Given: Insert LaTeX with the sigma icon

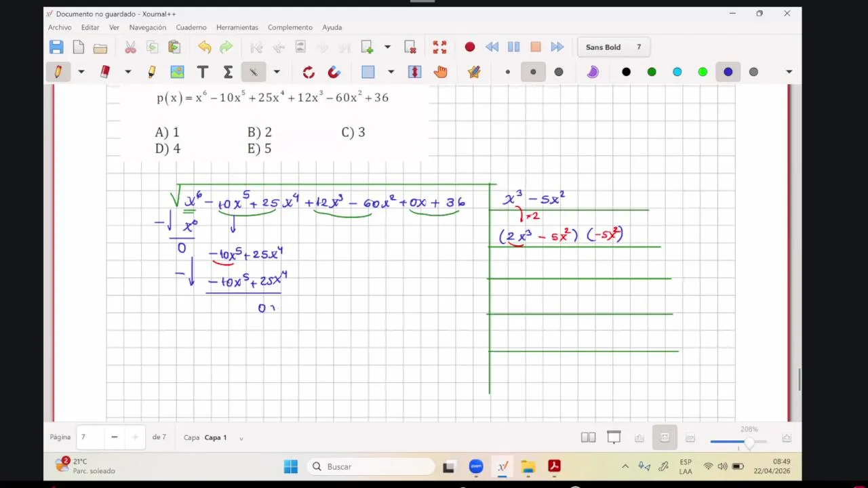Looking at the screenshot, I should point(228,72).
